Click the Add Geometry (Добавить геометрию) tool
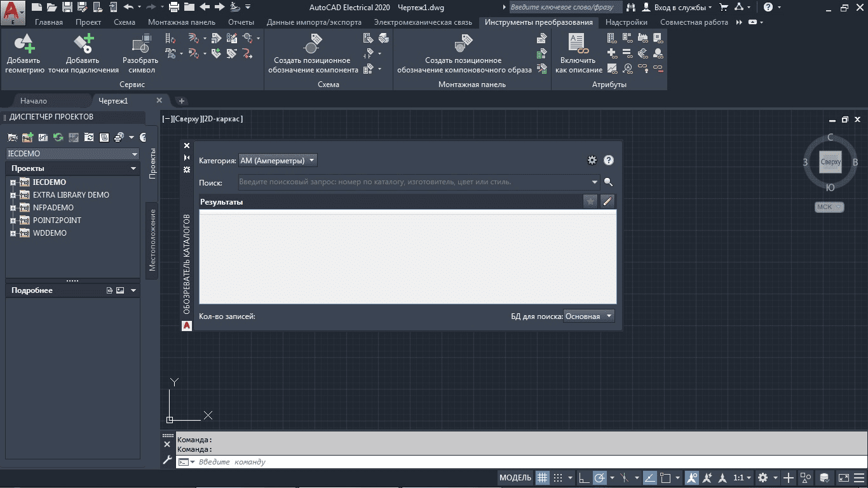Viewport: 868px width, 488px height. [x=24, y=53]
